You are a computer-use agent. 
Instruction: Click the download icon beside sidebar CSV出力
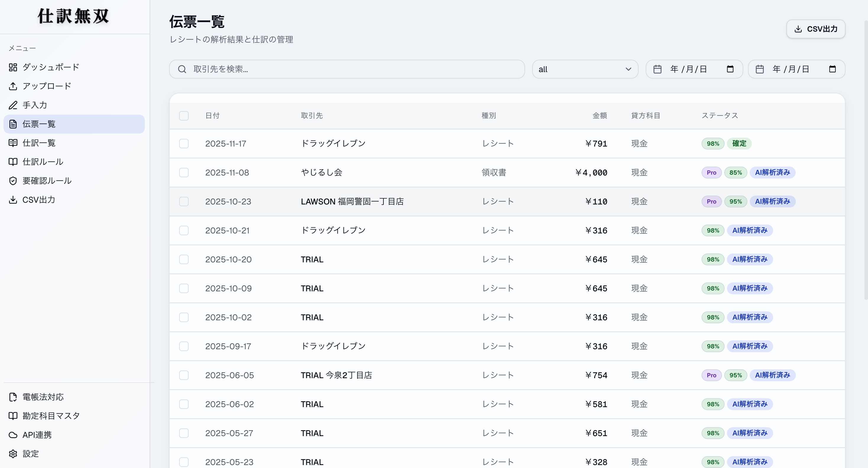point(13,200)
